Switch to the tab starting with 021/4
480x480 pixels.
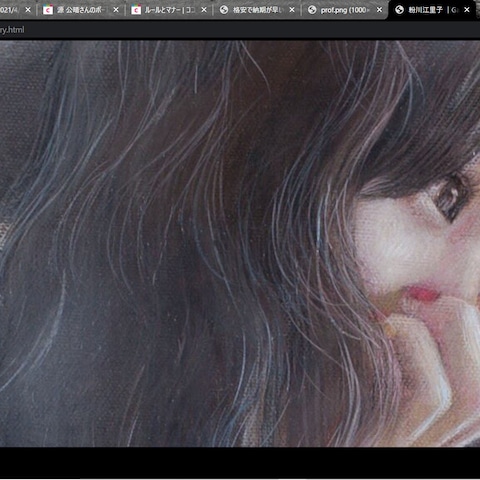[17, 10]
